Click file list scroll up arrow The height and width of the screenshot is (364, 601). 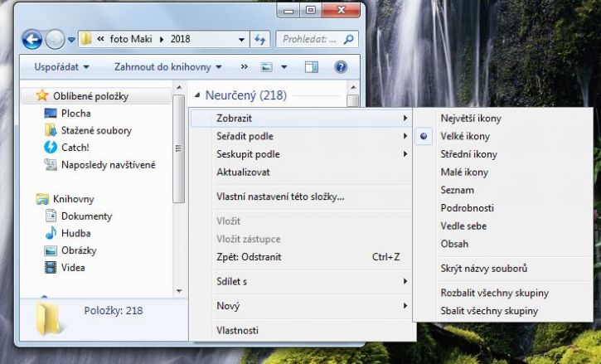[x=353, y=88]
